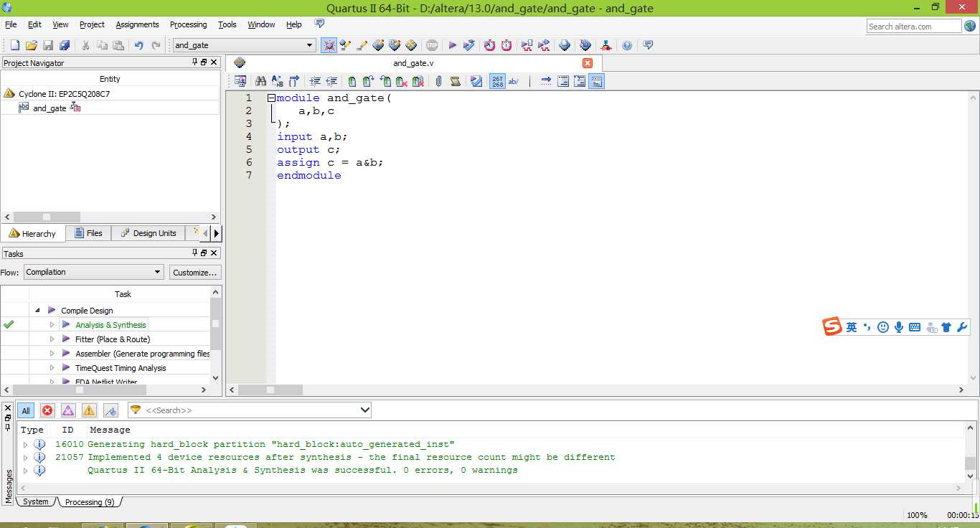Click inside the Search altera.com field
Viewport: 980px width, 528px height.
tap(913, 27)
